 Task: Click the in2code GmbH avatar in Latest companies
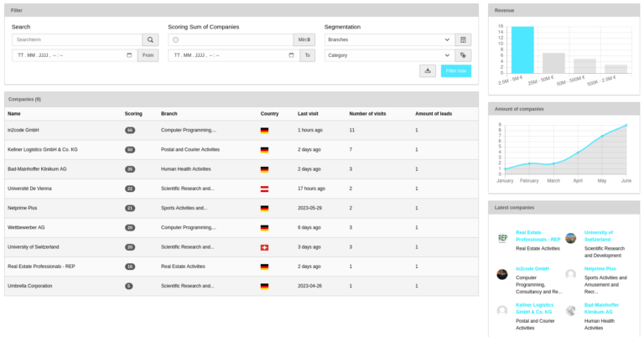tap(502, 274)
